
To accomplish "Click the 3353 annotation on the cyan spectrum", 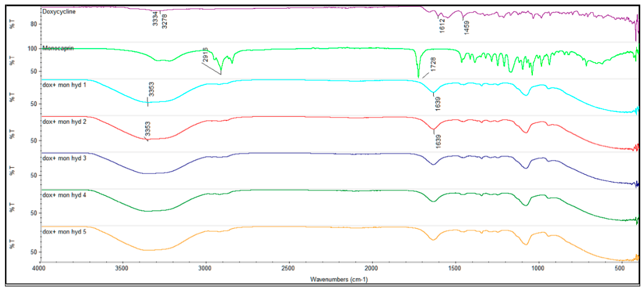I will 151,89.
